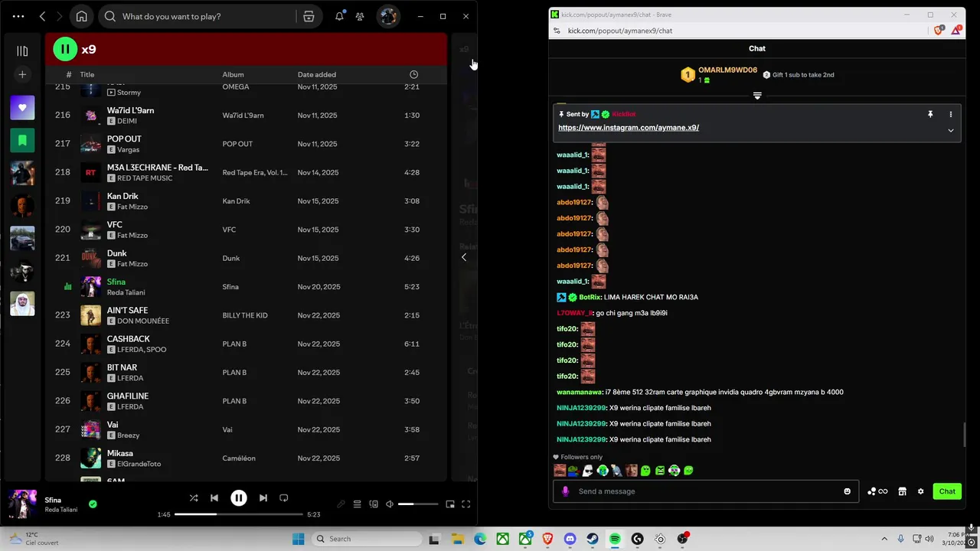The image size is (980, 551).
Task: Sort tracks by the Album column
Action: pos(233,74)
